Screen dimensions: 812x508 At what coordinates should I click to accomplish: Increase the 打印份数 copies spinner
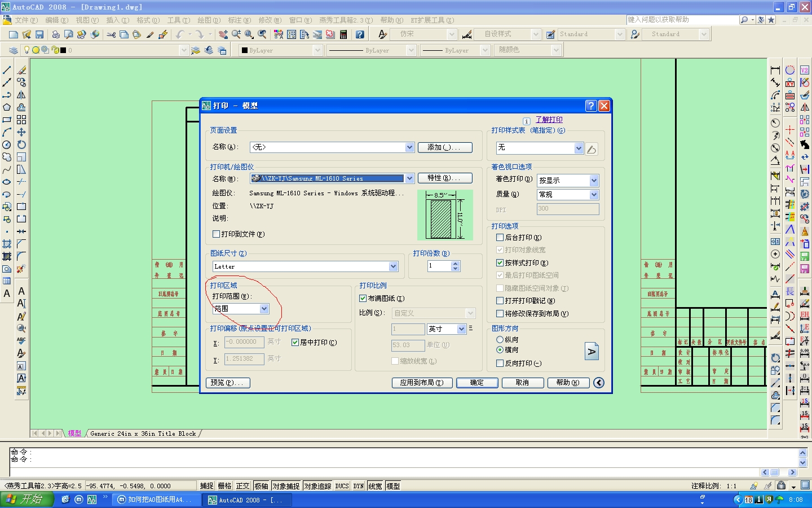tap(456, 264)
